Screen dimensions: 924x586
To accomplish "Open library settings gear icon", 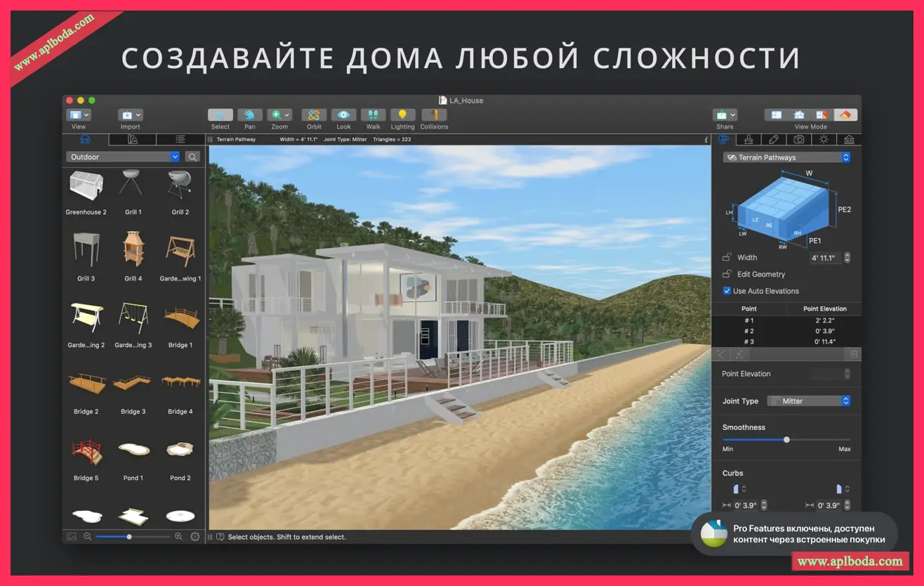I will click(x=194, y=537).
